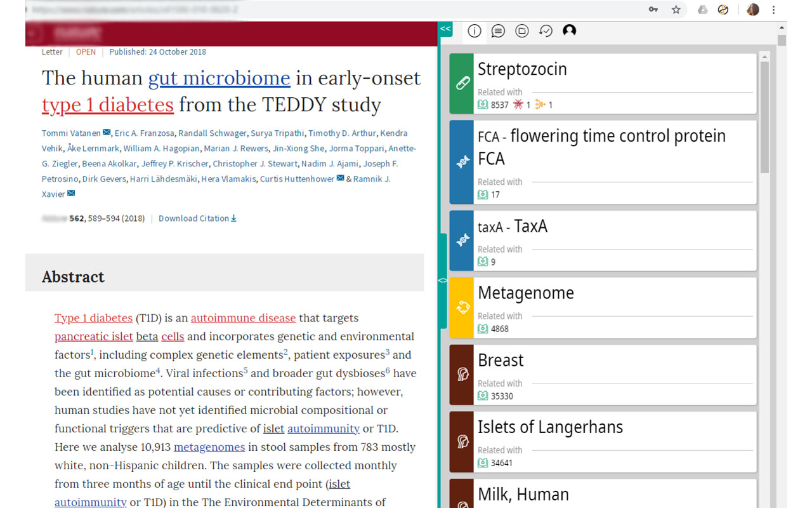The image size is (812, 508).
Task: Click the publications icon beside 9 on TaxA card
Action: 483,262
